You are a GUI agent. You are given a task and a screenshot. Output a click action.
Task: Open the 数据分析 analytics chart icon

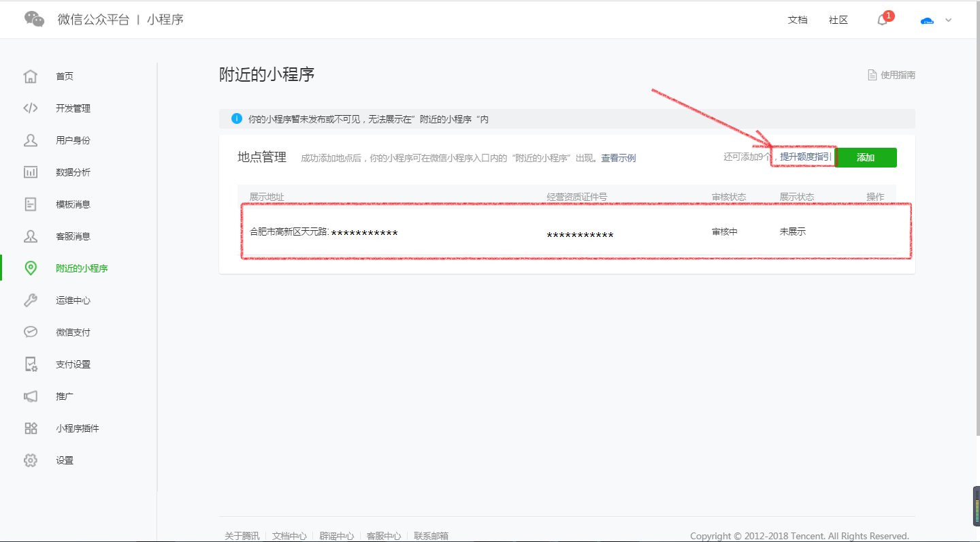pos(30,172)
